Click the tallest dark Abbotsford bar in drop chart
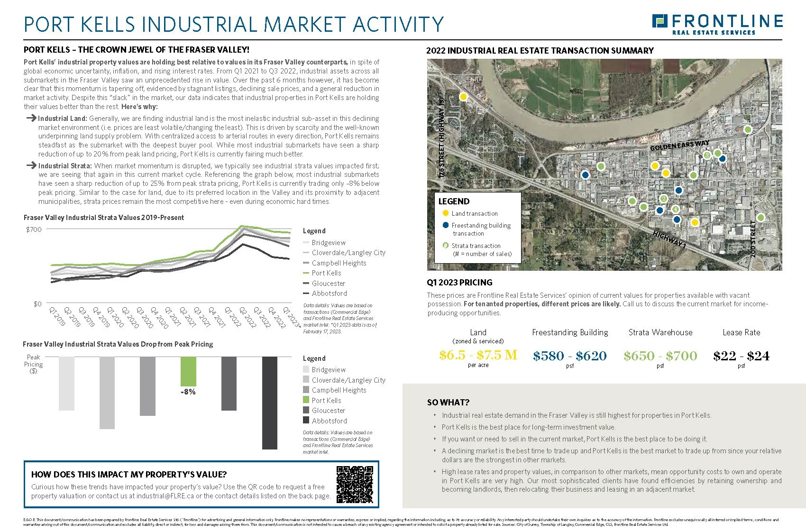The height and width of the screenshot is (532, 806). point(270,403)
